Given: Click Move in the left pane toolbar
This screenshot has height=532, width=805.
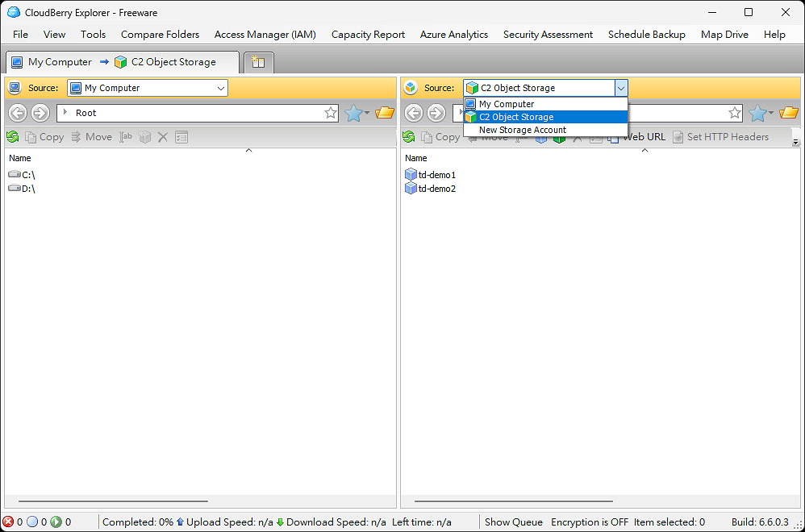Looking at the screenshot, I should click(92, 137).
